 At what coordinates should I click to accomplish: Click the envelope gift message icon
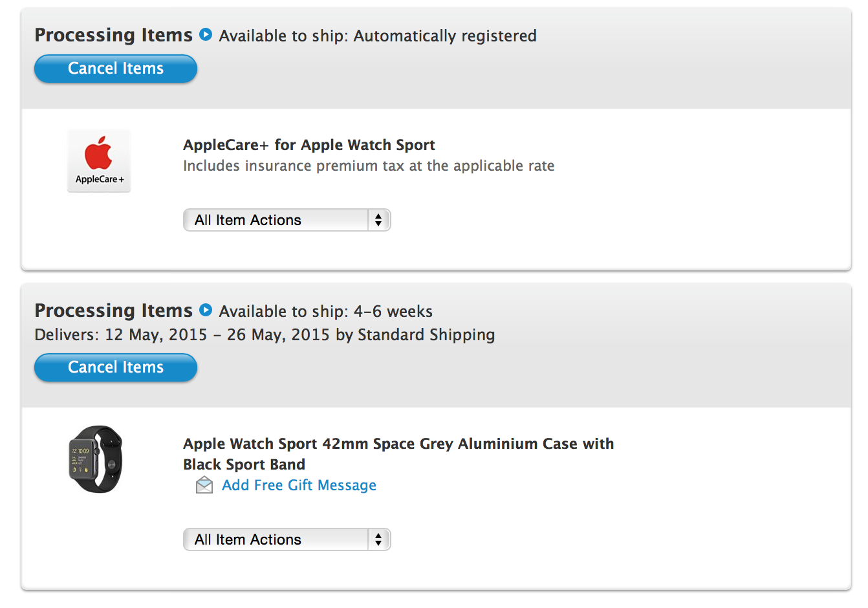coord(204,484)
